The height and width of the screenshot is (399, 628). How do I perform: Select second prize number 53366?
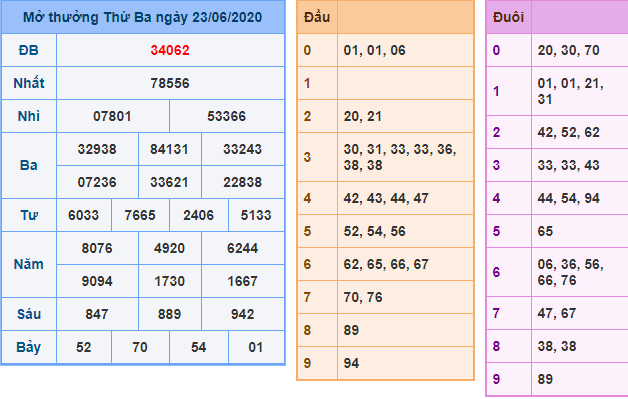tap(226, 116)
